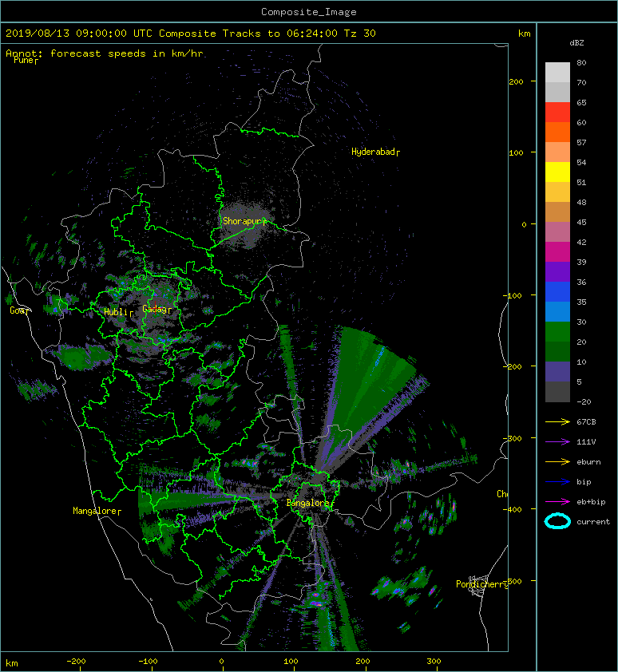Image resolution: width=618 pixels, height=672 pixels.
Task: Click the -300 tick on vertical axis
Action: point(513,438)
